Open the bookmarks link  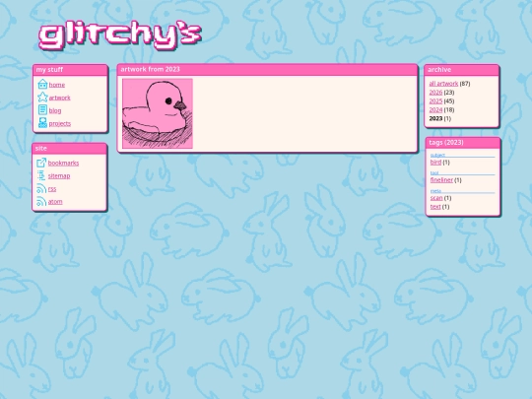click(63, 164)
